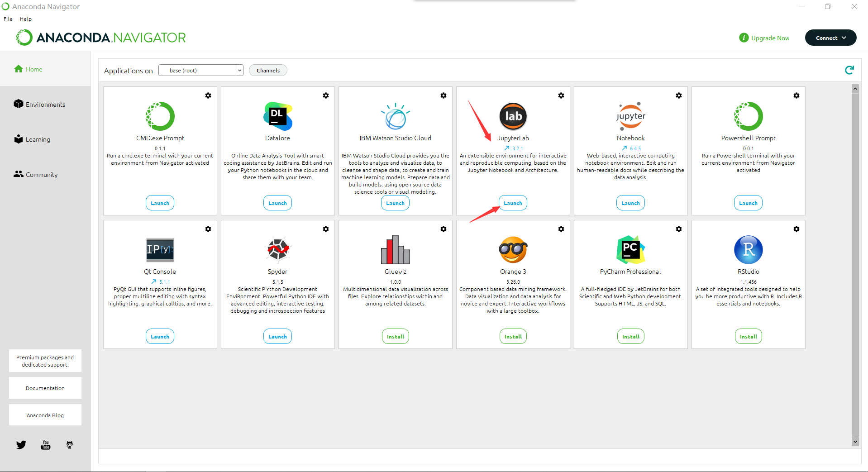The height and width of the screenshot is (472, 868).
Task: Launch Datalore
Action: [x=278, y=203]
